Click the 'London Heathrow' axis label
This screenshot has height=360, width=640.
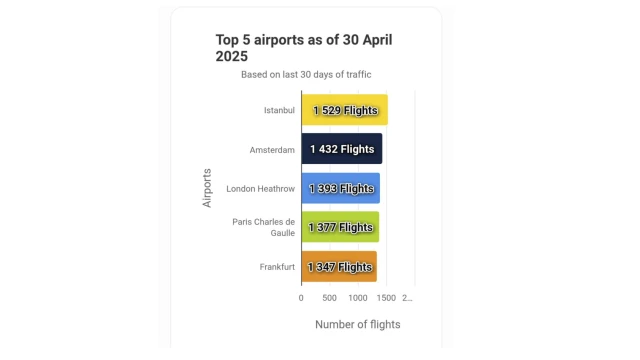pos(260,189)
